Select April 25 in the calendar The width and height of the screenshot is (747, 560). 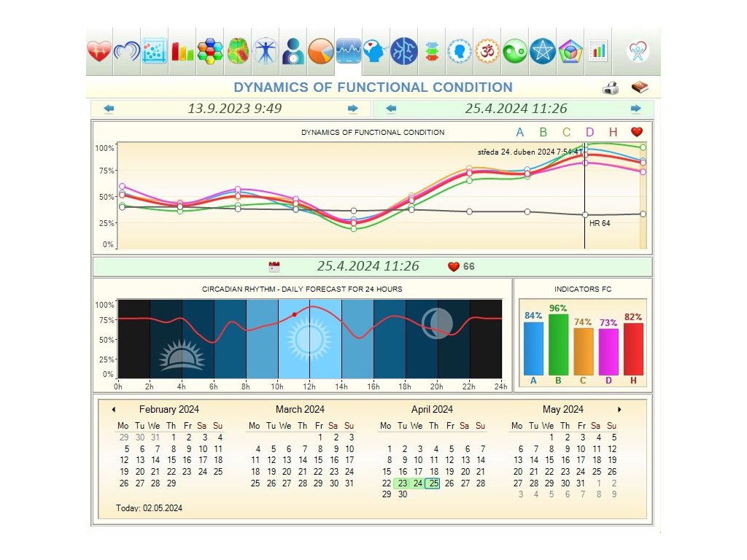(x=433, y=483)
